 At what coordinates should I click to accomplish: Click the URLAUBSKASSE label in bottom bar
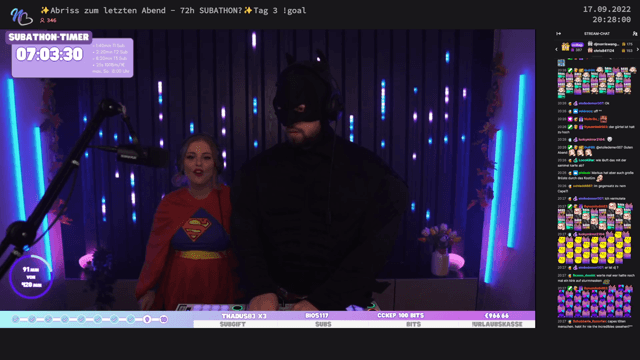pyautogui.click(x=497, y=324)
